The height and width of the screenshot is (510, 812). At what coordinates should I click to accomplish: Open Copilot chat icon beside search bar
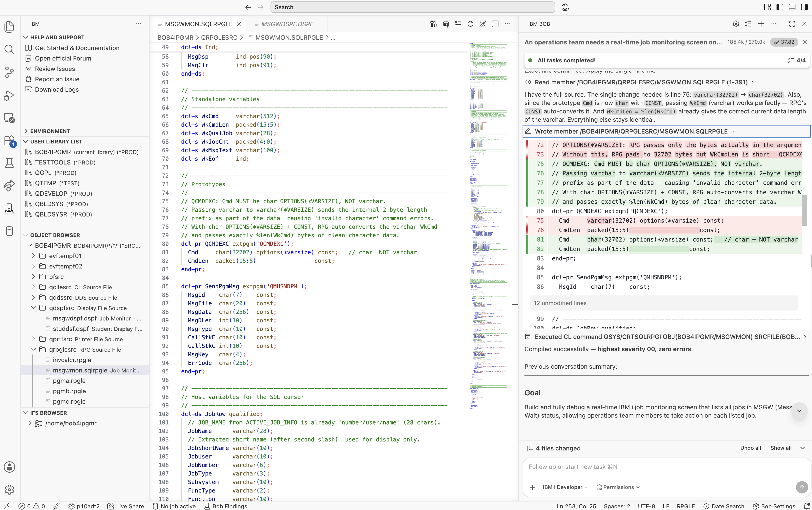tap(565, 7)
